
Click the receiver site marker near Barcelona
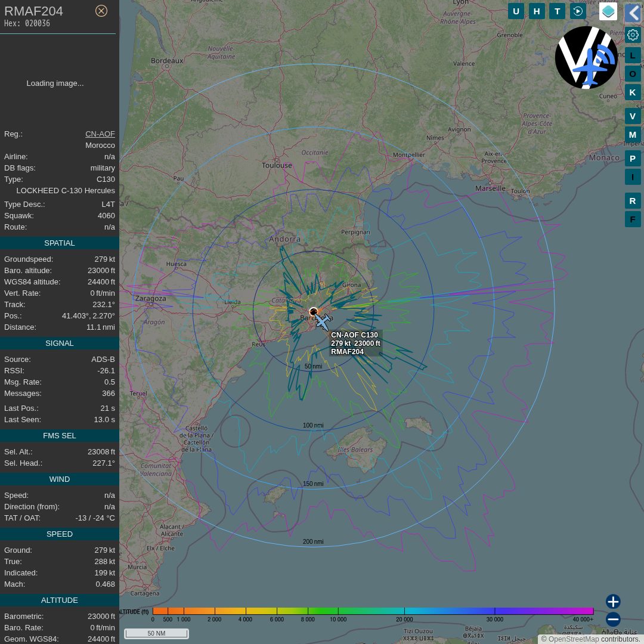(314, 312)
